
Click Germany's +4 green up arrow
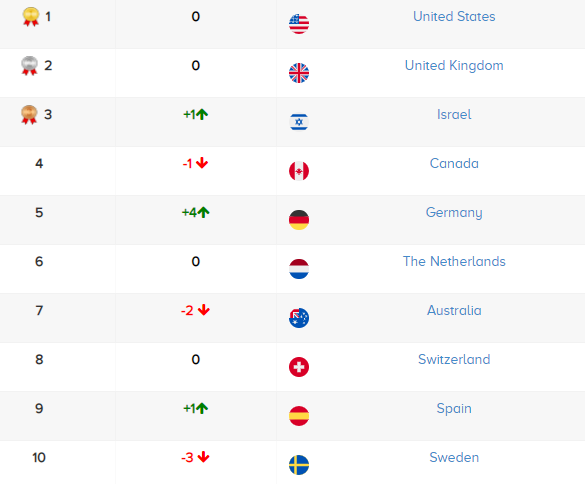pos(204,212)
